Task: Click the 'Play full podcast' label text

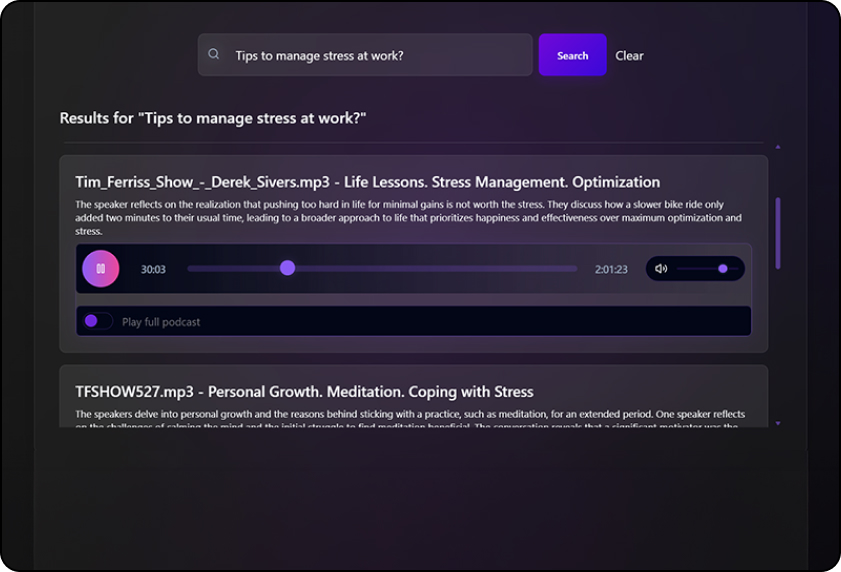Action: 161,322
